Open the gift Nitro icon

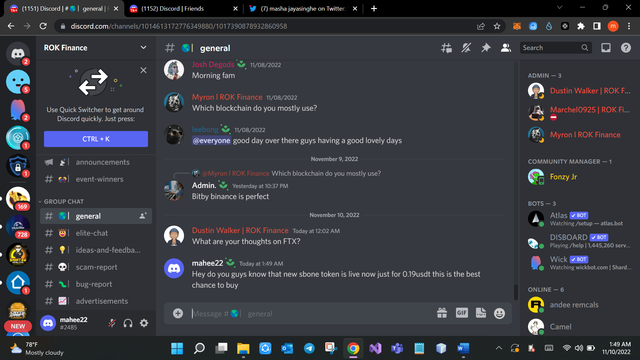[x=442, y=313]
